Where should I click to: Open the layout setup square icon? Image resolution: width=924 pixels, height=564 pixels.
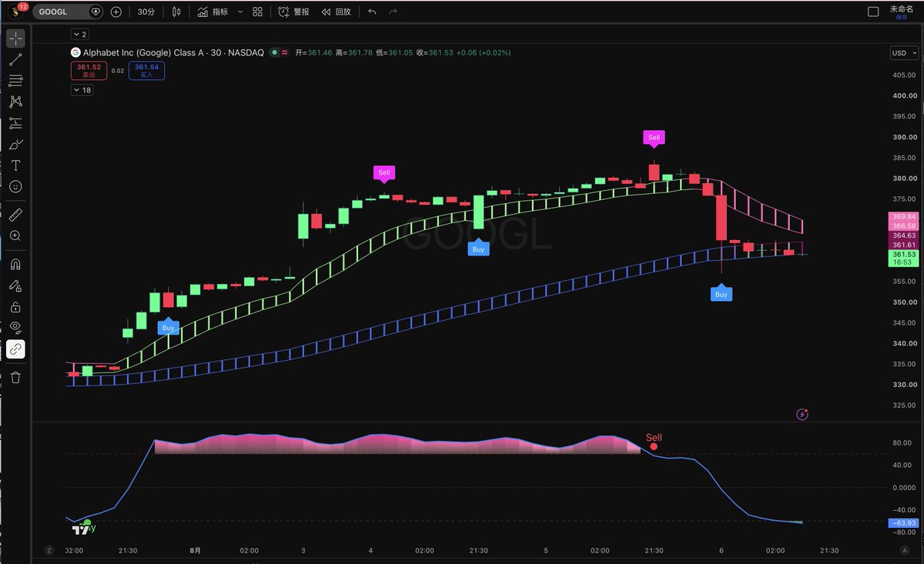coord(873,12)
